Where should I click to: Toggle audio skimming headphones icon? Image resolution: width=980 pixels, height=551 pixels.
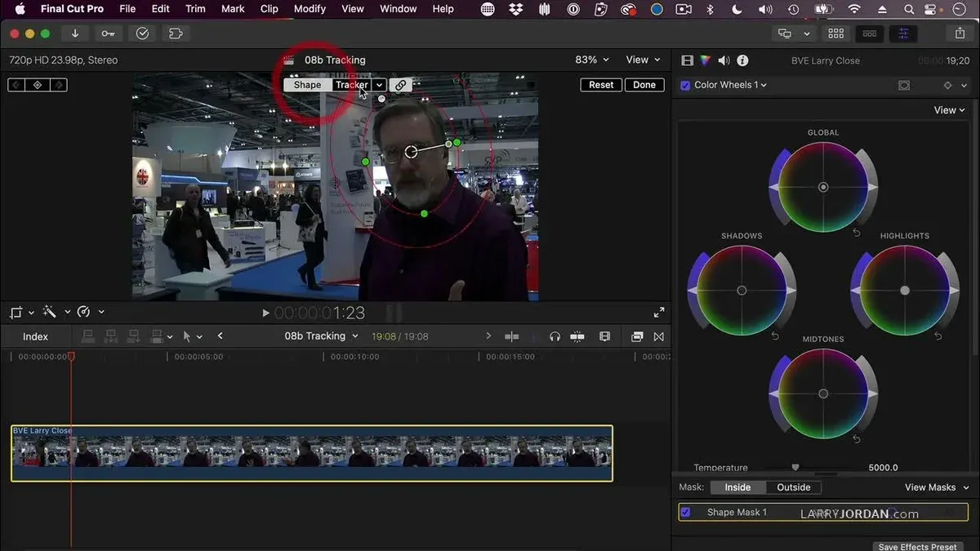point(555,336)
